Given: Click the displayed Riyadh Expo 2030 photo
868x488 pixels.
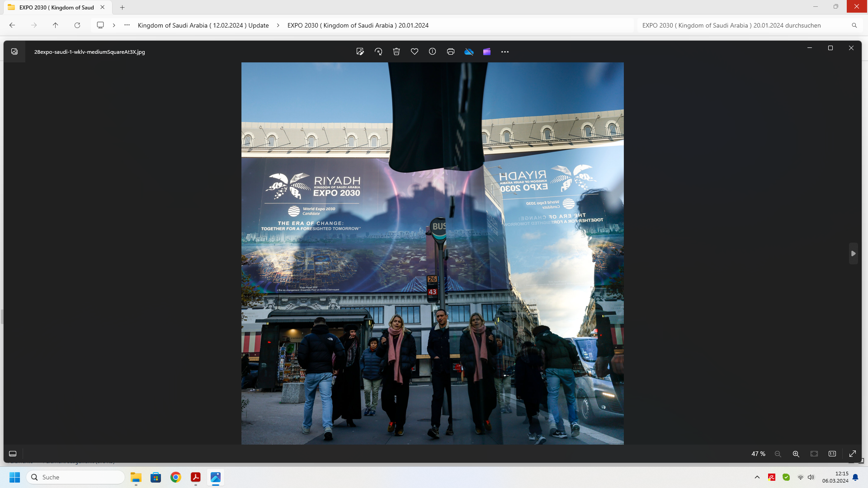Looking at the screenshot, I should (433, 253).
